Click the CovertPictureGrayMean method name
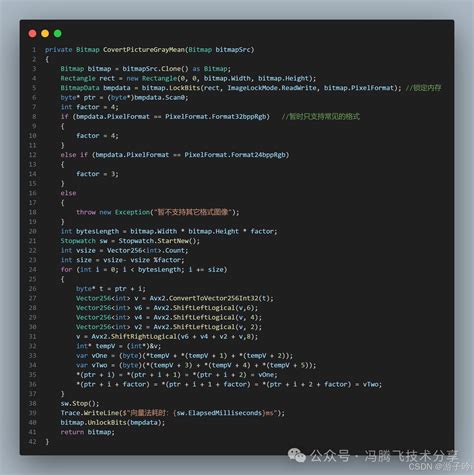This screenshot has width=474, height=475. tap(144, 50)
